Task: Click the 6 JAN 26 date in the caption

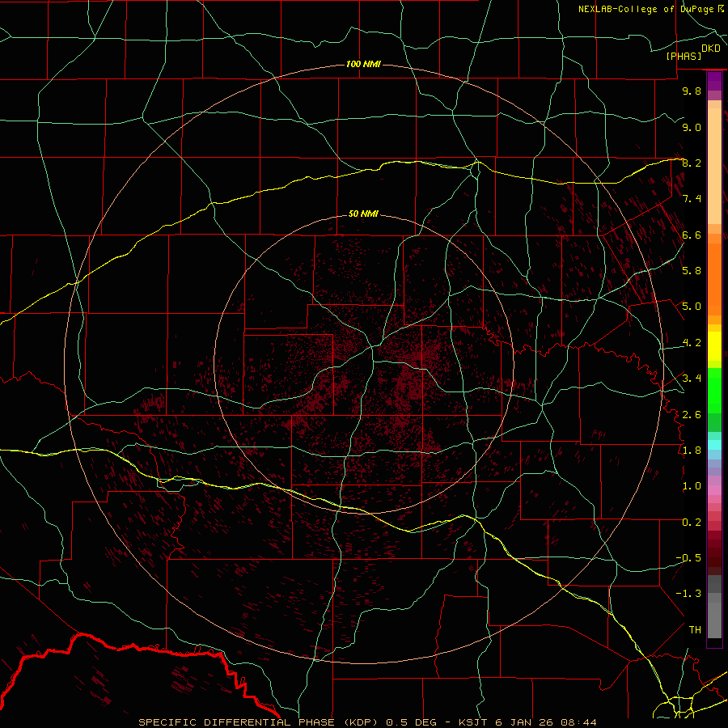Action: click(x=523, y=722)
